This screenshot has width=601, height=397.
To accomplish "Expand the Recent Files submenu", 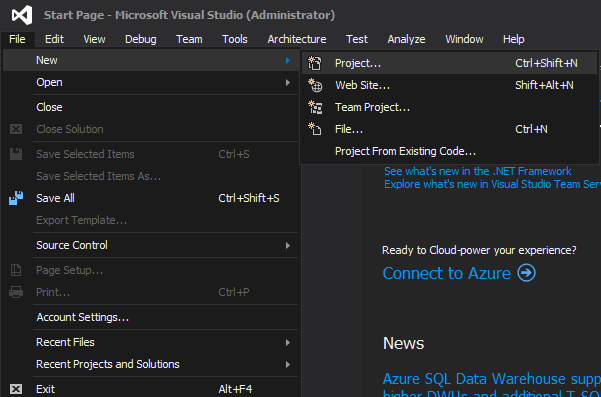I will click(x=288, y=342).
